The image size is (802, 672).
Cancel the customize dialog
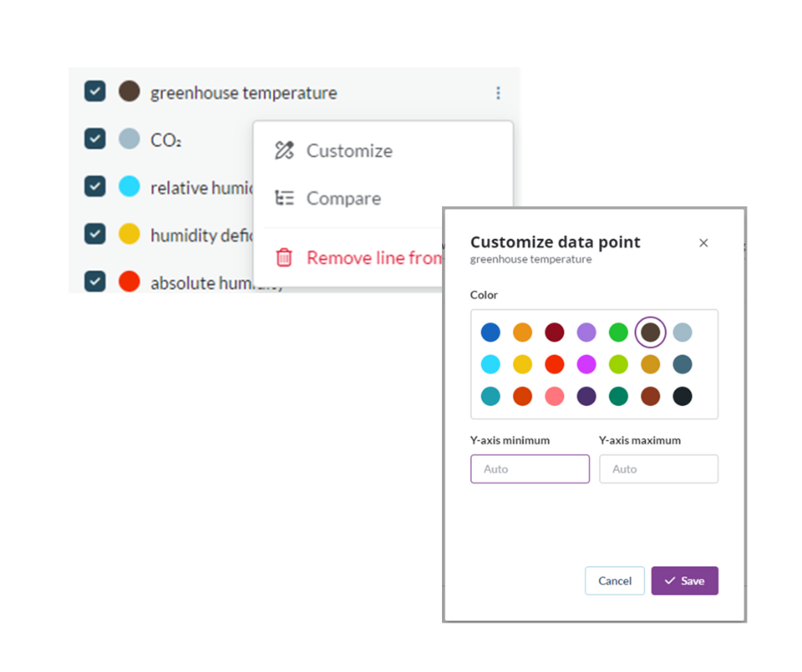614,581
